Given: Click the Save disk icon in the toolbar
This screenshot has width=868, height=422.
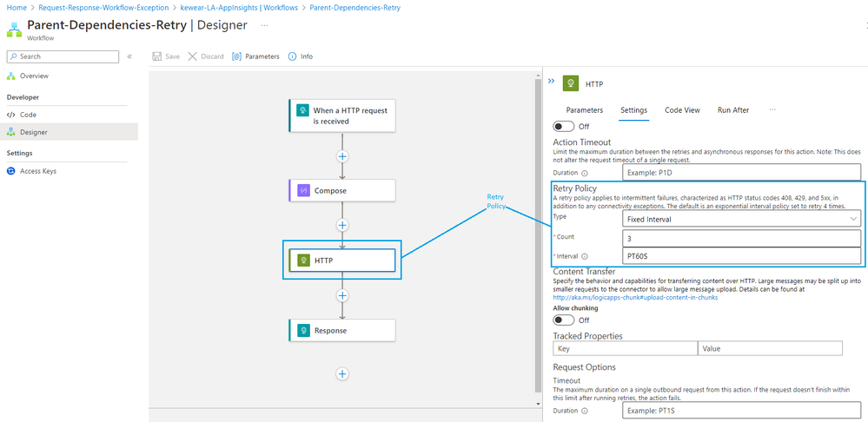Looking at the screenshot, I should (156, 56).
